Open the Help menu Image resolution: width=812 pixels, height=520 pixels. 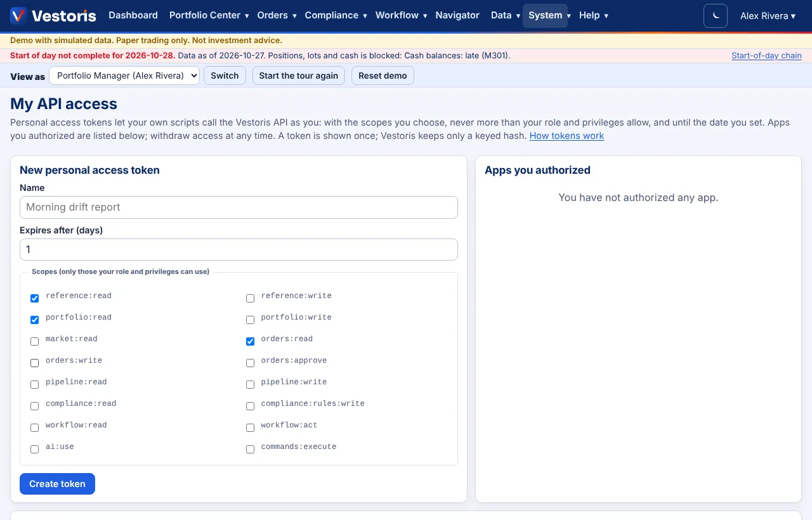[x=594, y=15]
